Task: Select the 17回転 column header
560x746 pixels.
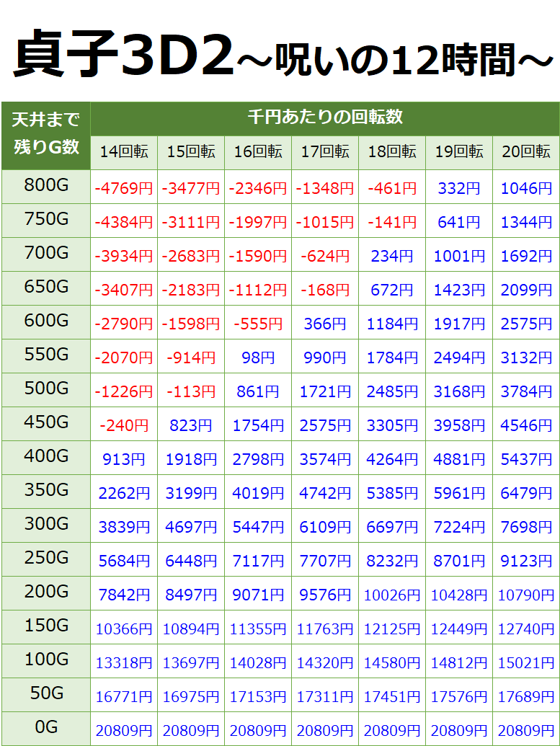Action: click(x=325, y=153)
